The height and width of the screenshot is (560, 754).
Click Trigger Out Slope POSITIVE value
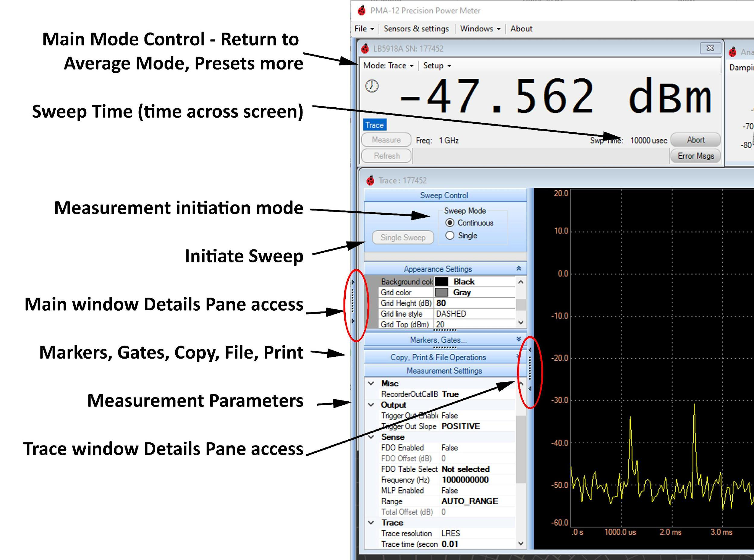coord(477,426)
